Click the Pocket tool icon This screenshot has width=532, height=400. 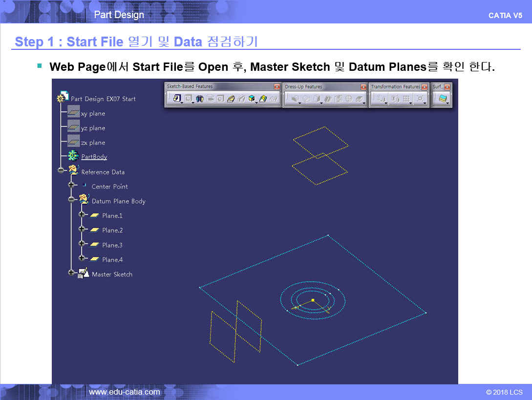(188, 99)
